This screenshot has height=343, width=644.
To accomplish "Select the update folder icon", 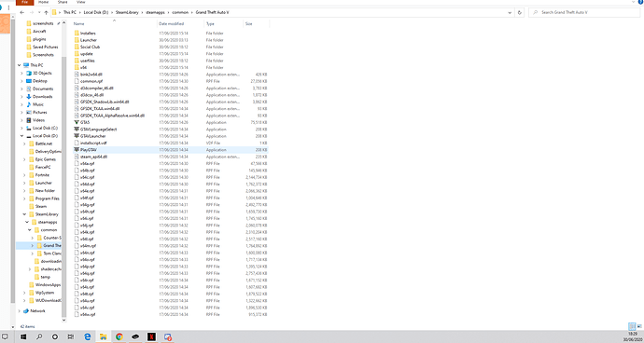I will coord(77,54).
